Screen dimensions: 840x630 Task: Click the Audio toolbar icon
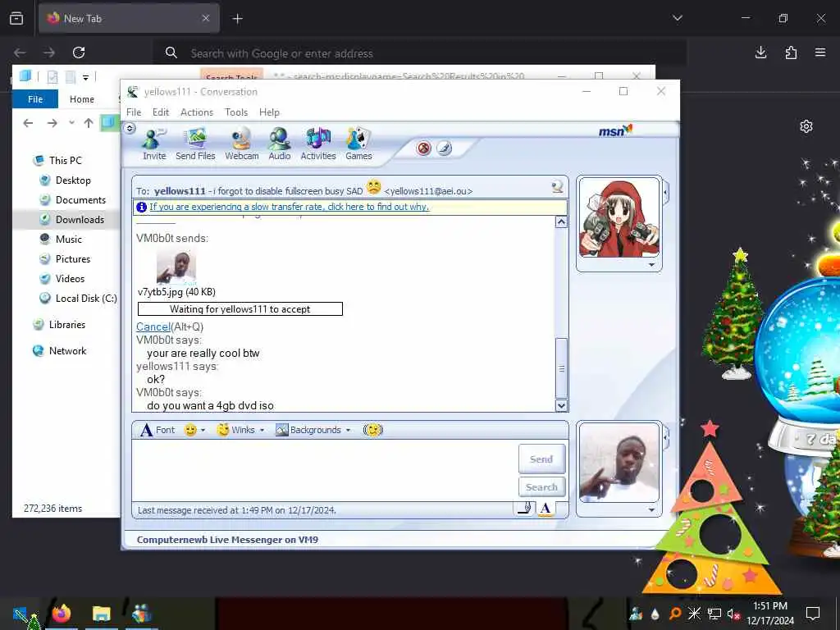point(279,144)
